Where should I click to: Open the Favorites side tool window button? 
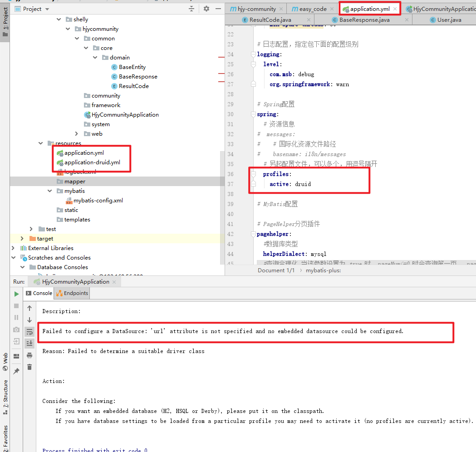[5, 438]
